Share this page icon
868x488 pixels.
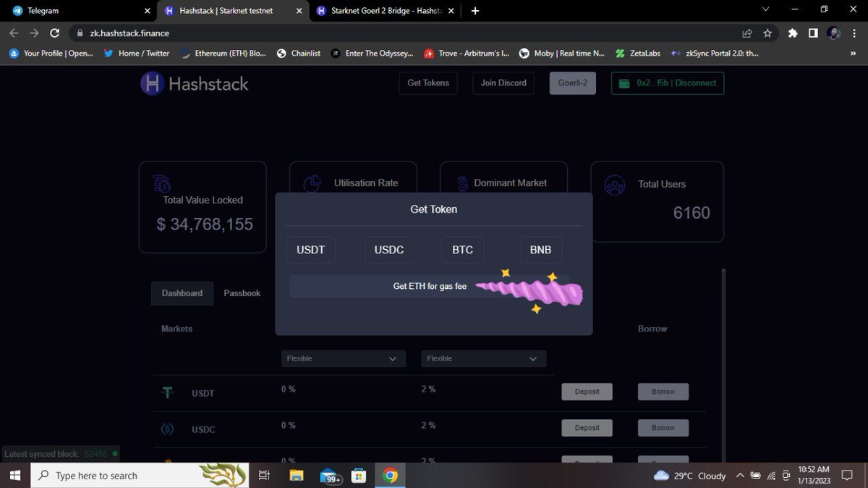(747, 33)
